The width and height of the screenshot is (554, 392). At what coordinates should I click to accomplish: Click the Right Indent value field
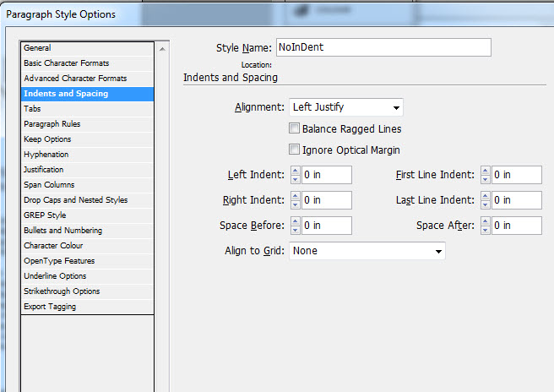click(326, 200)
